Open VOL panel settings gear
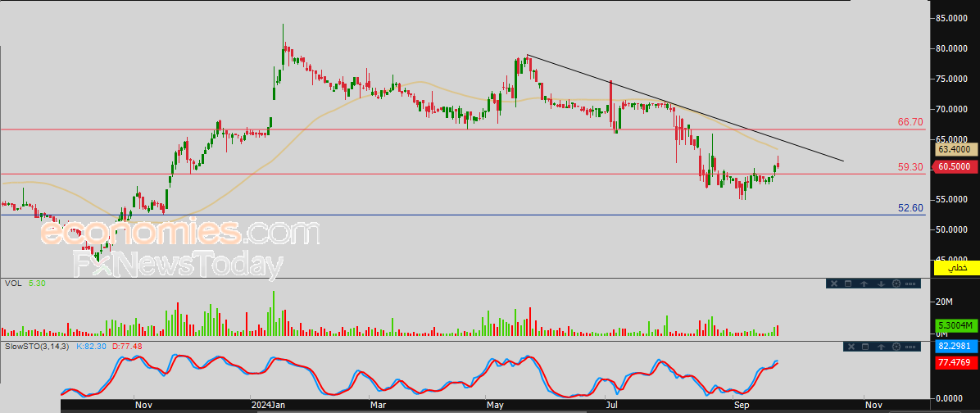Image resolution: width=980 pixels, height=413 pixels. (896, 284)
